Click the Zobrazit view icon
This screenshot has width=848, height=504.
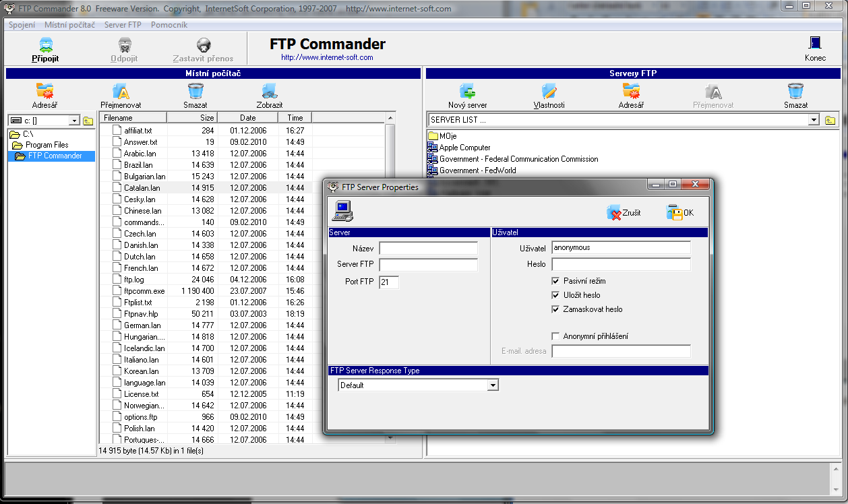pyautogui.click(x=270, y=91)
